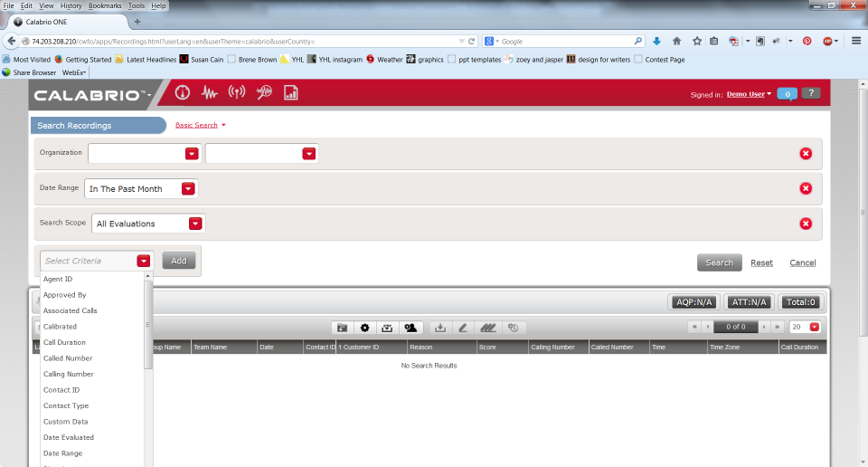Click the export CSV icon in results toolbar
The height and width of the screenshot is (467, 868).
[388, 328]
